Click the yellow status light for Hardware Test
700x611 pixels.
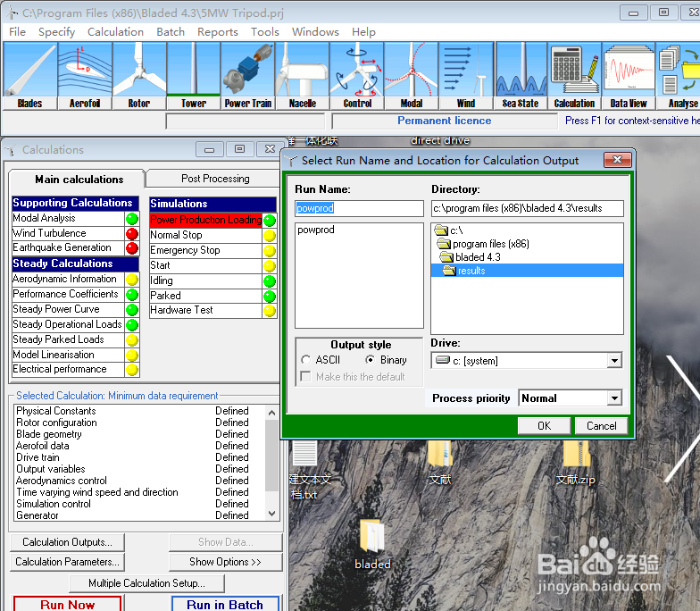click(x=270, y=311)
